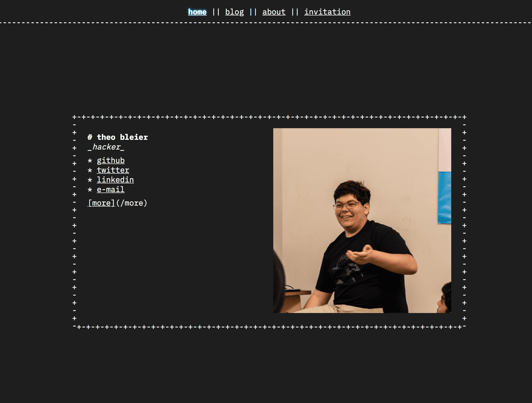Viewport: 532px width, 403px height.
Task: Click the profile photo of Theo
Action: (x=362, y=220)
